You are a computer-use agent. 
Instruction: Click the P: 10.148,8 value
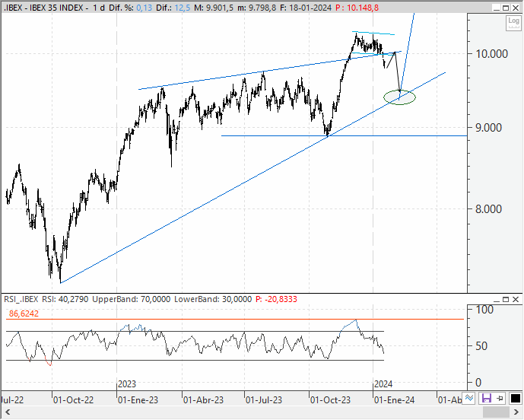(357, 8)
